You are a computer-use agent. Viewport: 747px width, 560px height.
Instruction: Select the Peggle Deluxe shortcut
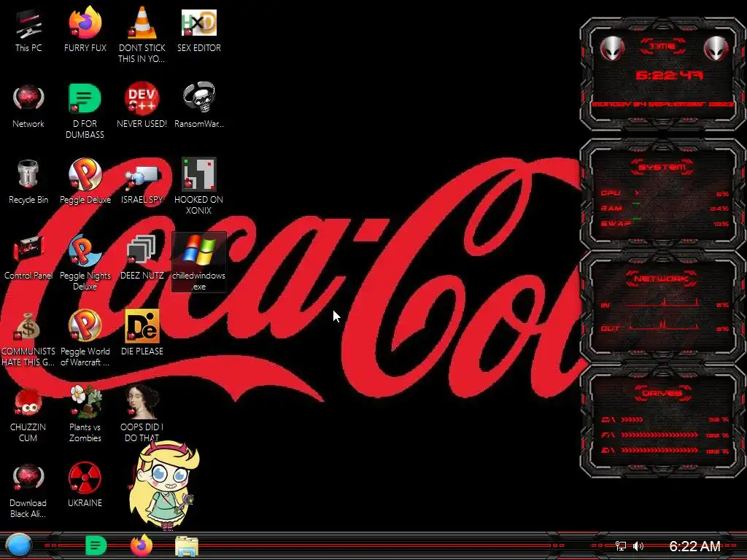pyautogui.click(x=85, y=182)
